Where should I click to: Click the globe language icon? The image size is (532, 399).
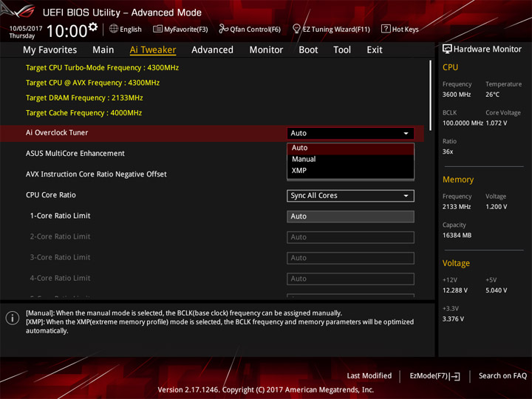pos(114,29)
